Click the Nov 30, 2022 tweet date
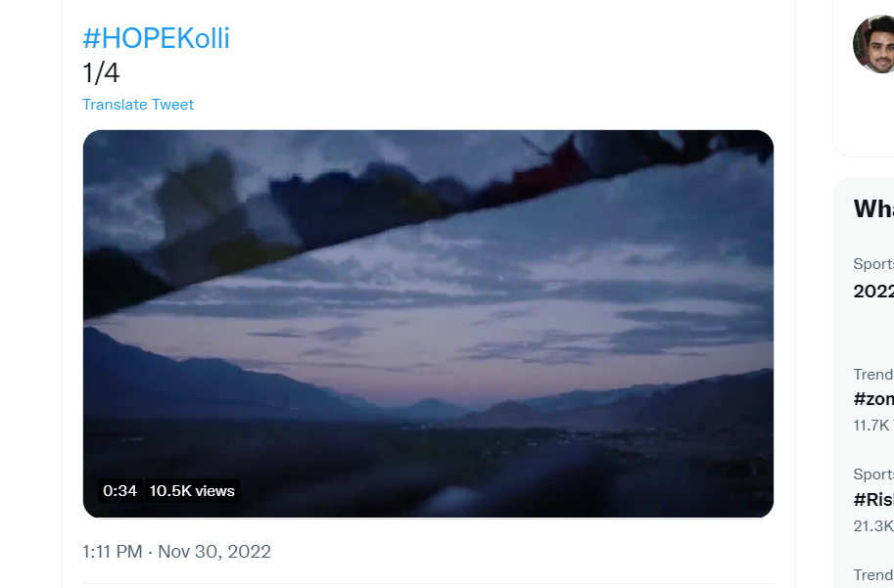The height and width of the screenshot is (588, 894). (214, 552)
